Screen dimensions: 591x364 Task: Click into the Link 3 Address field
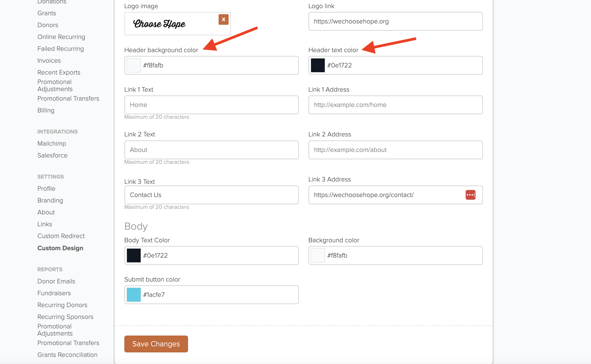pos(396,195)
